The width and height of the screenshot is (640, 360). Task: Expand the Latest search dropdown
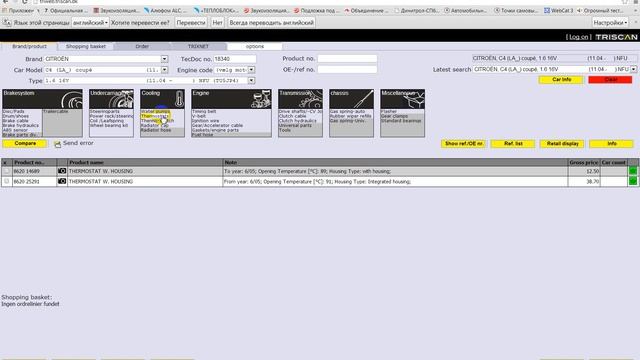633,69
